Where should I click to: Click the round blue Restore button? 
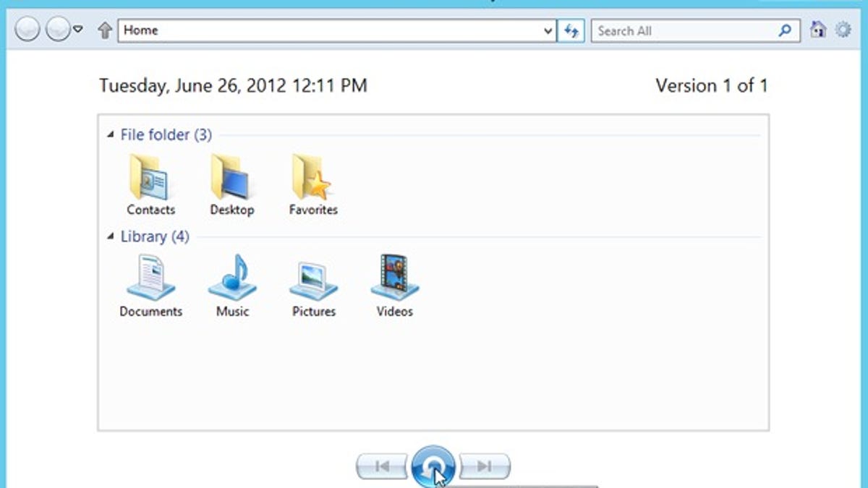[x=433, y=468]
